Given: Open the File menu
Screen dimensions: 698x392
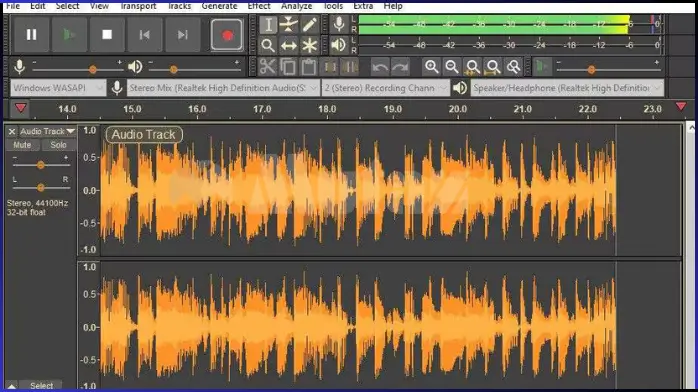Looking at the screenshot, I should pyautogui.click(x=13, y=6).
